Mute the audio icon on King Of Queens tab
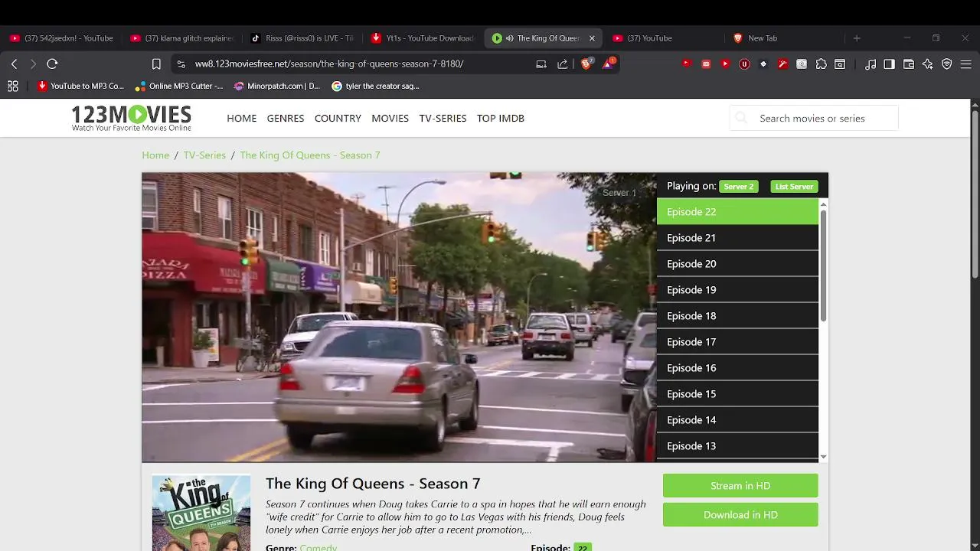 click(x=509, y=38)
